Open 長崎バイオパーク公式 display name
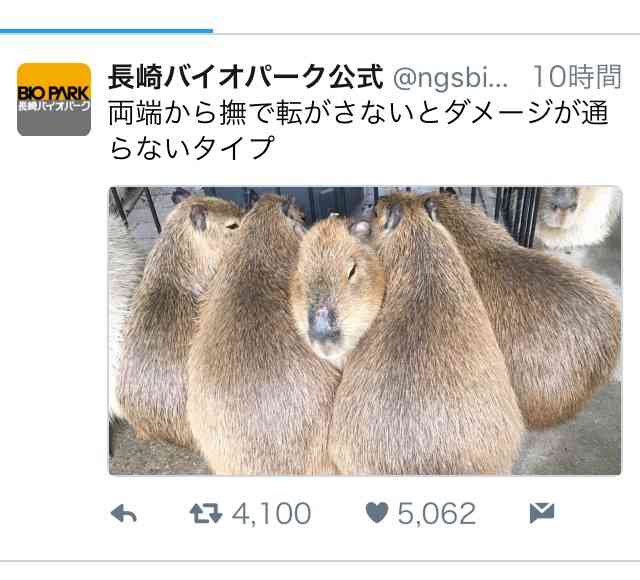The width and height of the screenshot is (640, 580). click(x=246, y=77)
